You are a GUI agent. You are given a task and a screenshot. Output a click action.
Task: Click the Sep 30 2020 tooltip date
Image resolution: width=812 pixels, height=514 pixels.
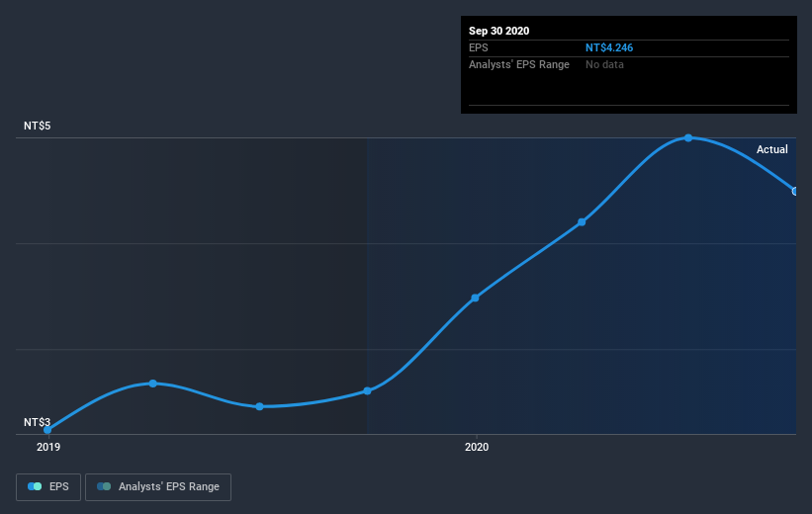point(498,31)
